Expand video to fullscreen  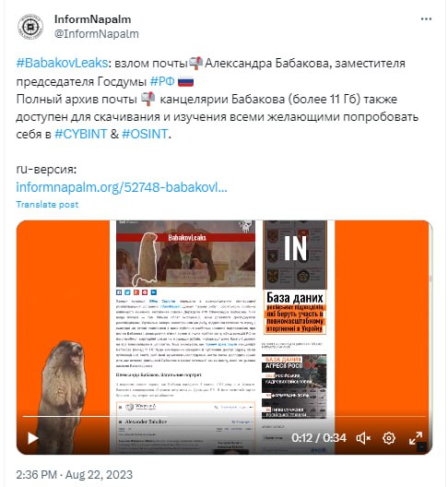point(415,438)
